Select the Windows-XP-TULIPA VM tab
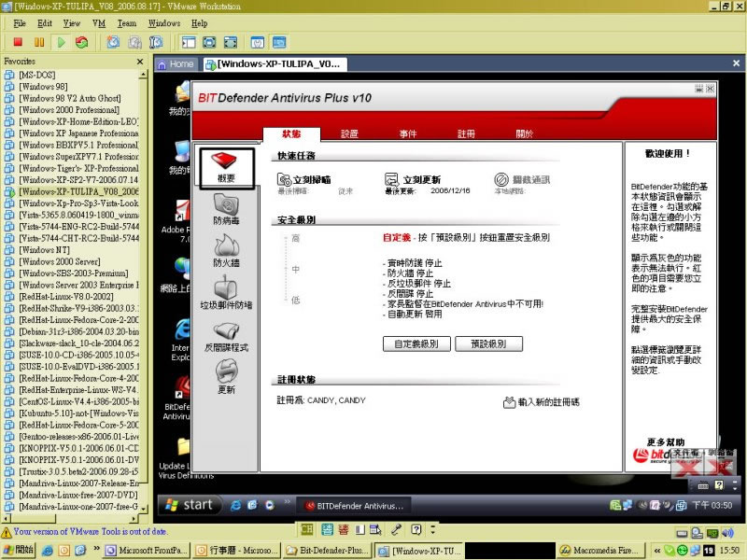The image size is (747, 560). click(274, 63)
